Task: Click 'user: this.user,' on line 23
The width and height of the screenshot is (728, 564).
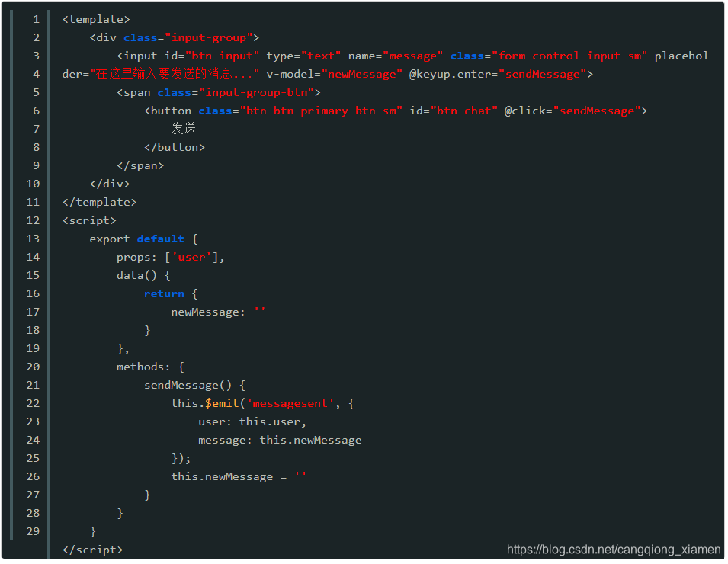Action: click(252, 422)
